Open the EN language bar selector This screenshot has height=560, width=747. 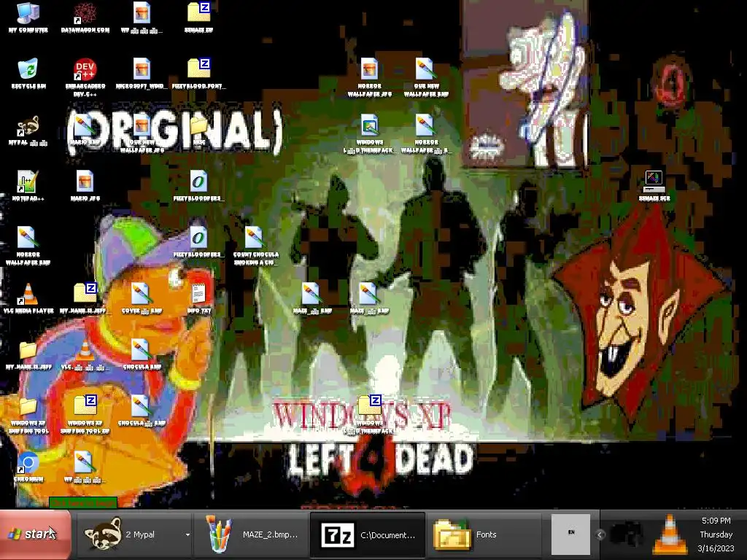570,533
